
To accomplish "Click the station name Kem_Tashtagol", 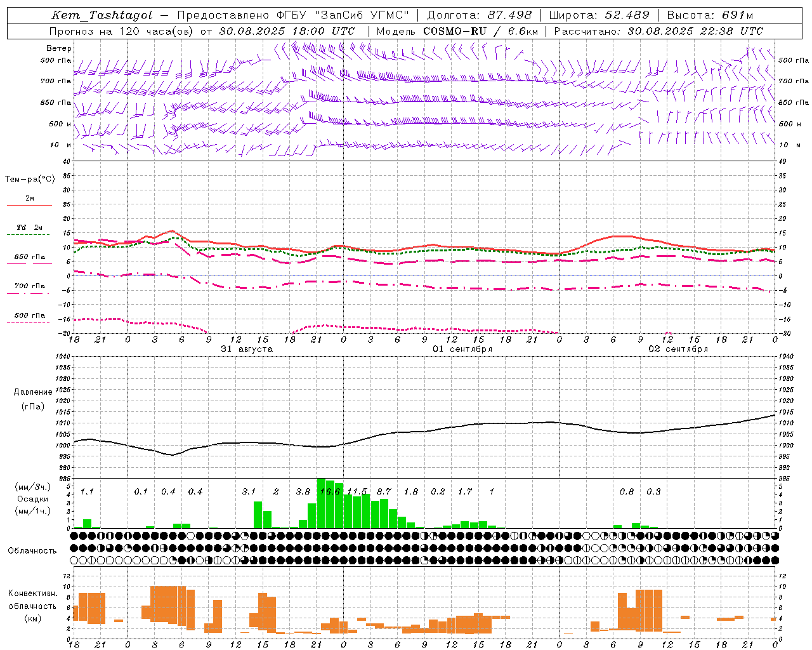I will coord(102,15).
